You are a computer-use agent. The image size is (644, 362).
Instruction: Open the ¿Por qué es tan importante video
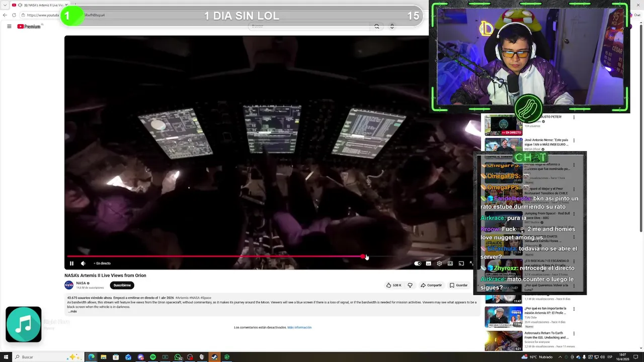(546, 310)
